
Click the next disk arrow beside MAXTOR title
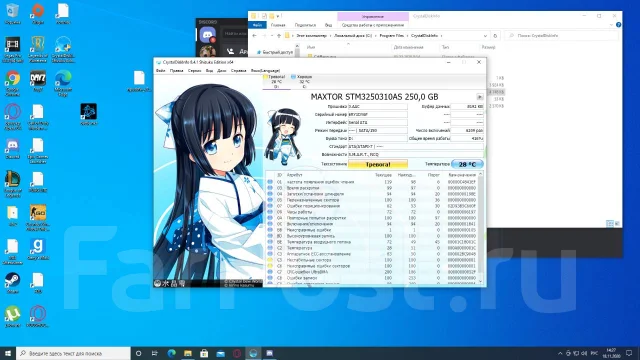480,97
